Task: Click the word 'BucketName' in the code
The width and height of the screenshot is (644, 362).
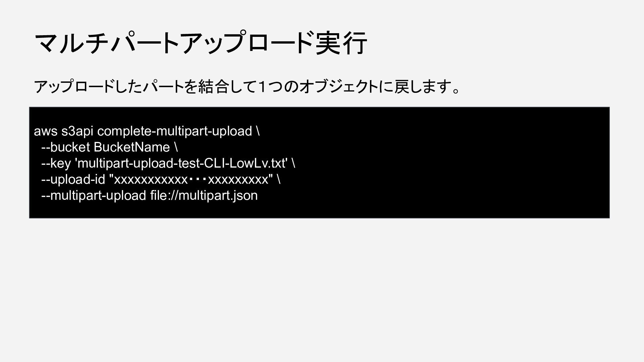Action: (132, 147)
